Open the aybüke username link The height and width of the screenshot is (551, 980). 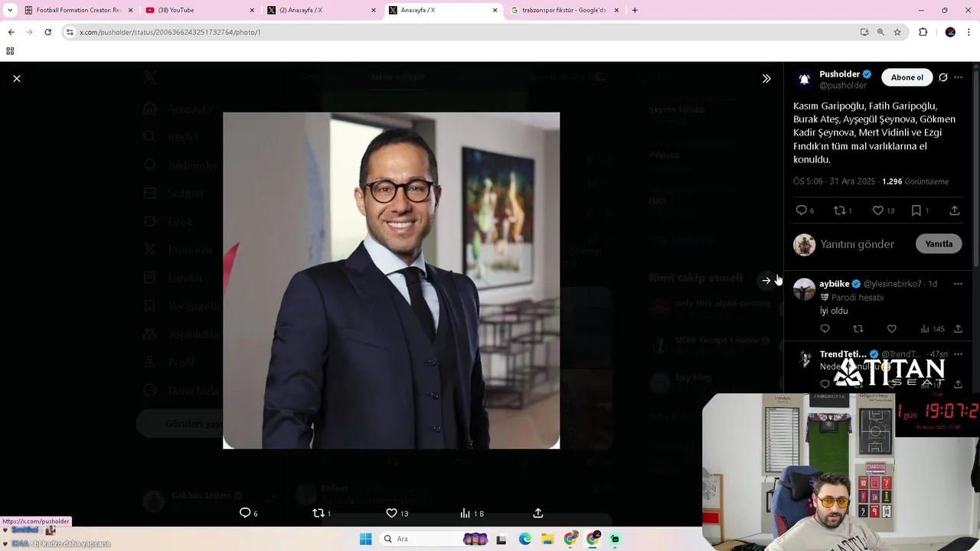click(835, 284)
